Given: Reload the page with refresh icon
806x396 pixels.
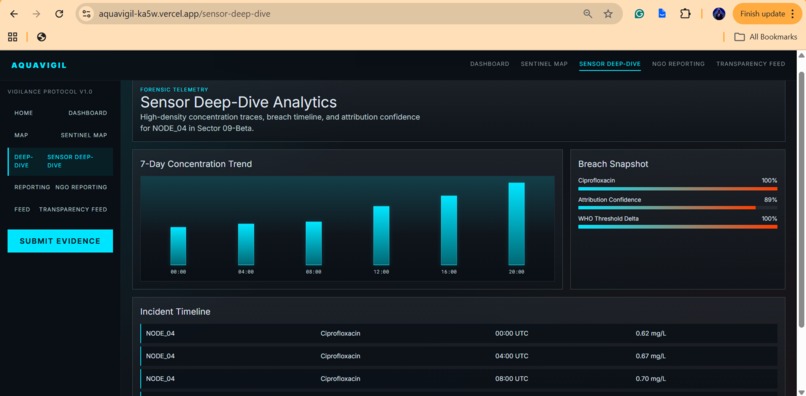Looking at the screenshot, I should (59, 14).
